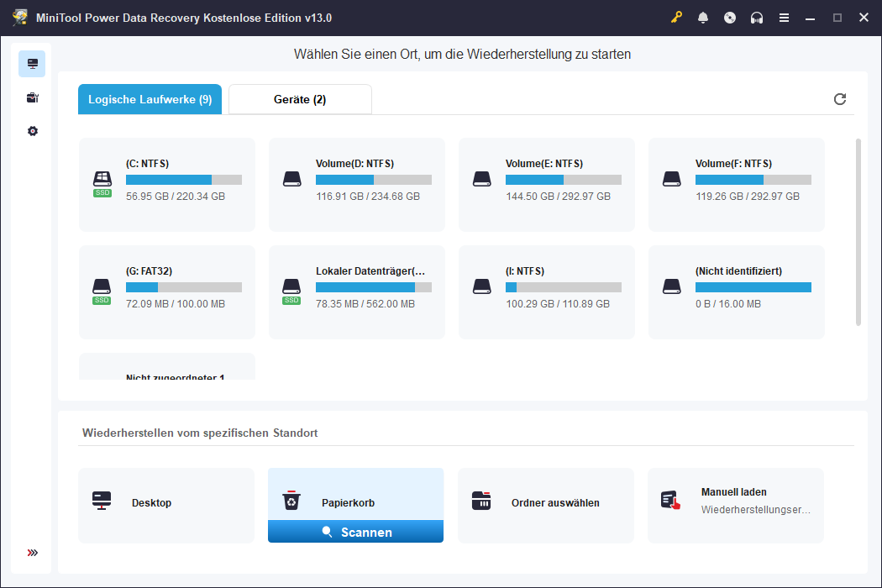
Task: Select Papierkorb location label
Action: (348, 502)
